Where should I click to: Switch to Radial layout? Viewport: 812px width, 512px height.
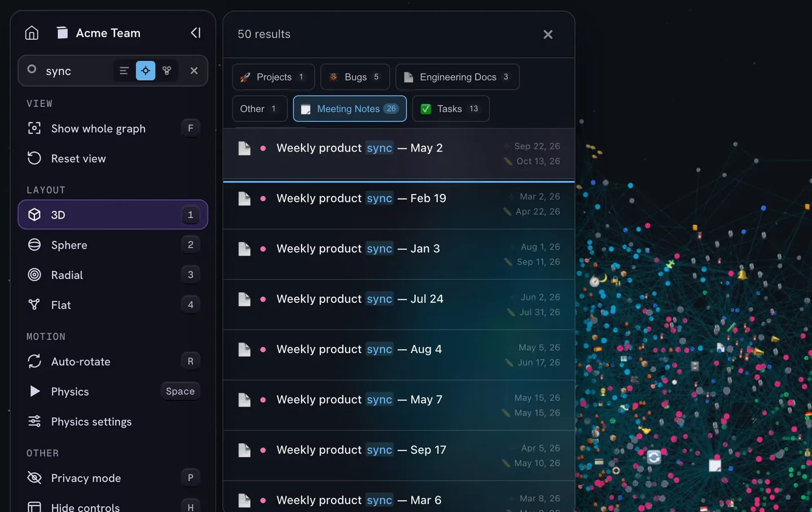(113, 275)
